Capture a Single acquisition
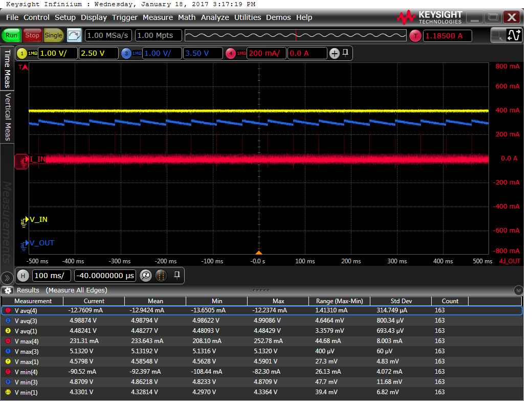Image resolution: width=532 pixels, height=409 pixels. click(x=53, y=35)
